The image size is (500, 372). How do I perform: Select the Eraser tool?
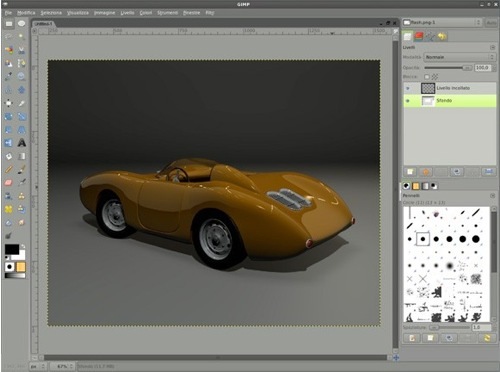click(9, 183)
